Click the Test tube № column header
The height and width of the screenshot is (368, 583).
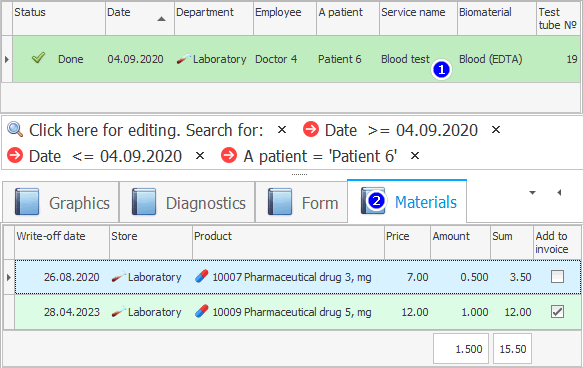[x=558, y=18]
